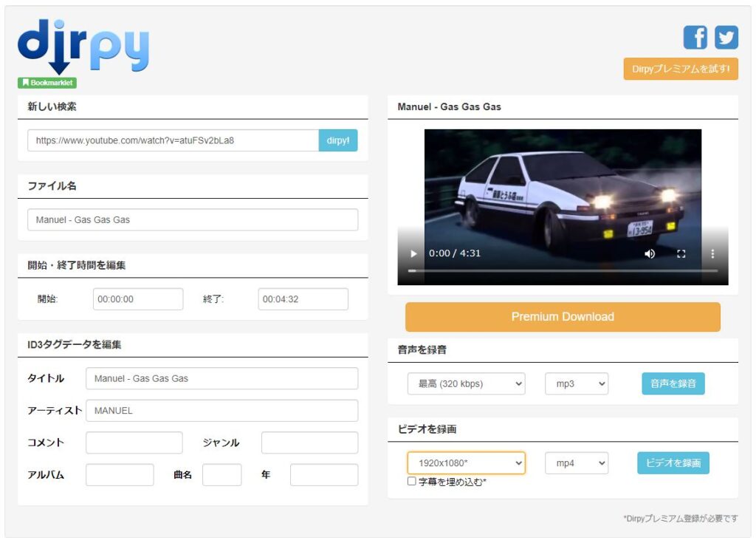Click the 0:00 / 4:31 time display

455,253
